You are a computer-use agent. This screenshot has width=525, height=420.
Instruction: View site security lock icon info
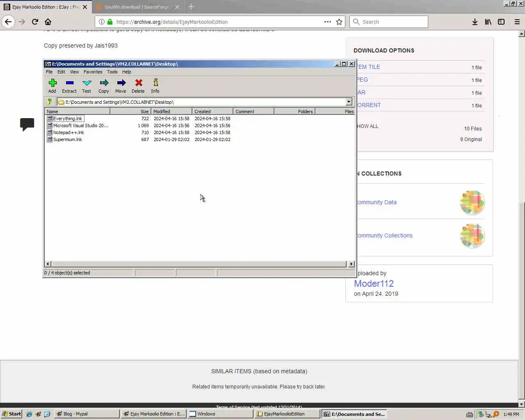[x=110, y=22]
